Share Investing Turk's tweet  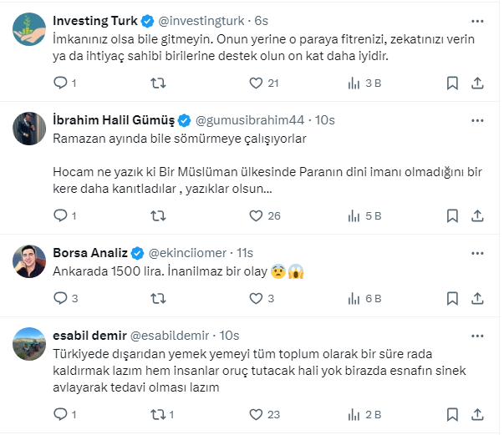tap(478, 83)
